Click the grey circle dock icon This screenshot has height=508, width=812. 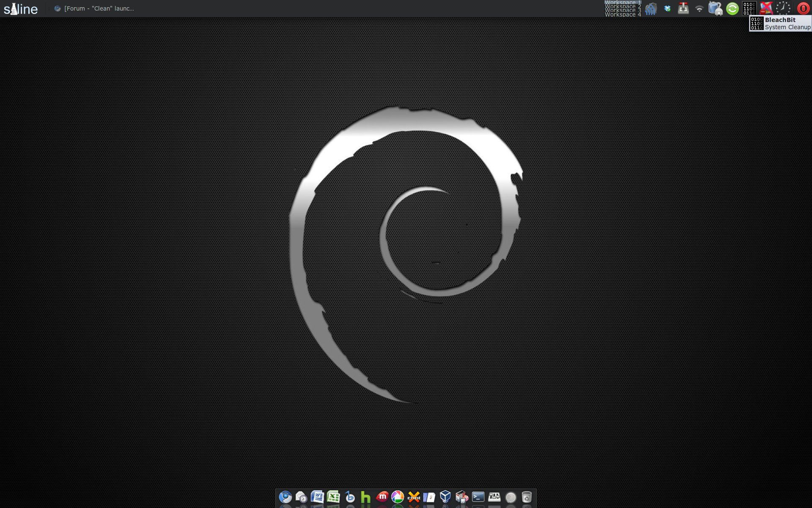[x=511, y=497]
